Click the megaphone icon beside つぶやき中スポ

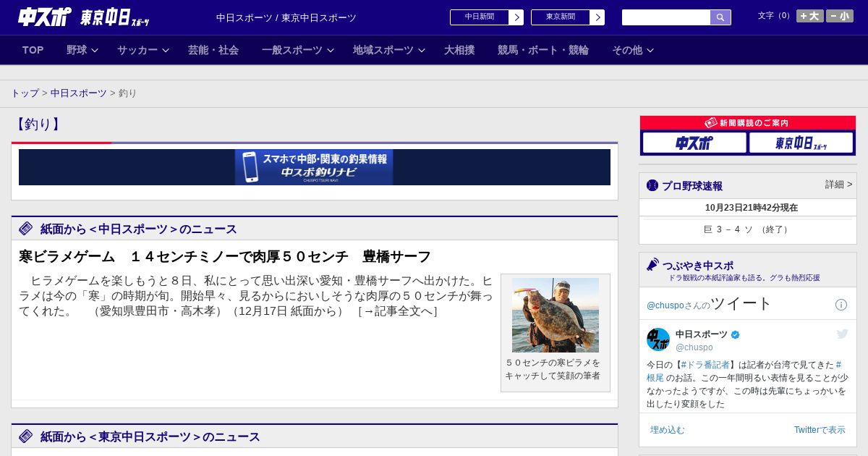pyautogui.click(x=652, y=265)
